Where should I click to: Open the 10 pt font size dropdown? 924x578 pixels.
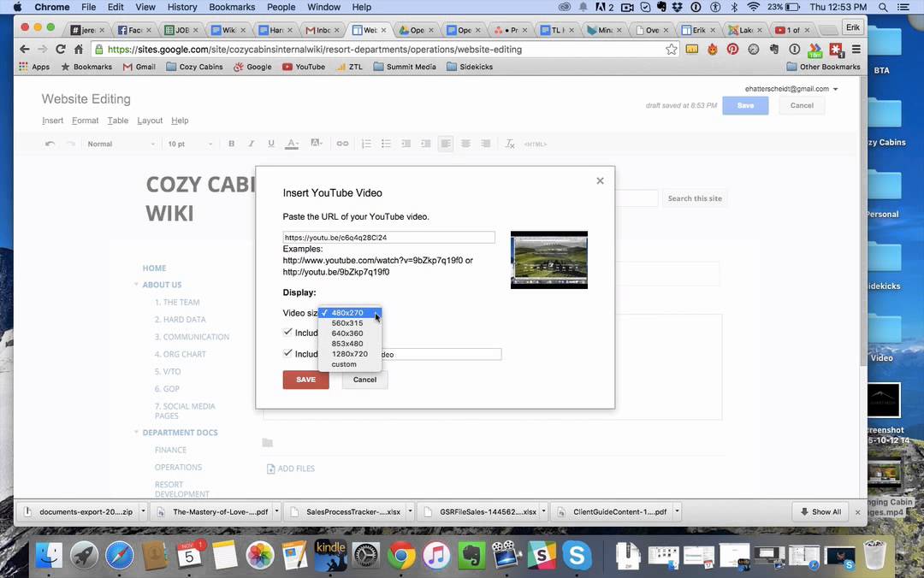pyautogui.click(x=190, y=144)
